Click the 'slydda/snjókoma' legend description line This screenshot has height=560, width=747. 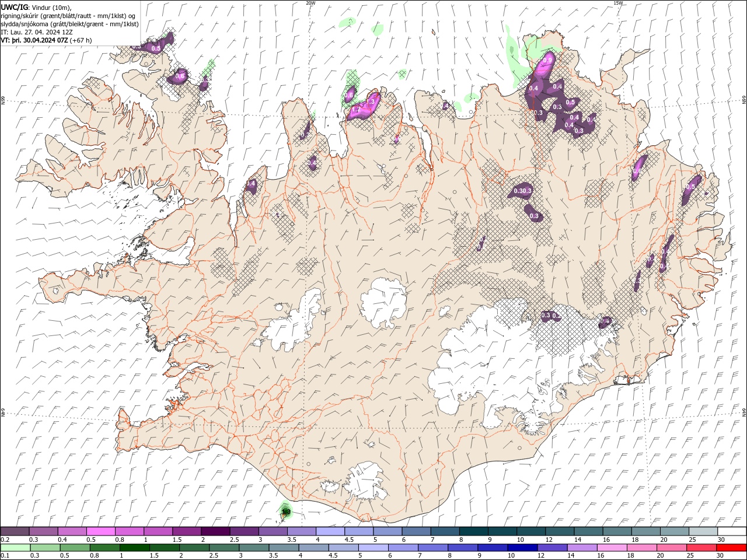pos(69,24)
